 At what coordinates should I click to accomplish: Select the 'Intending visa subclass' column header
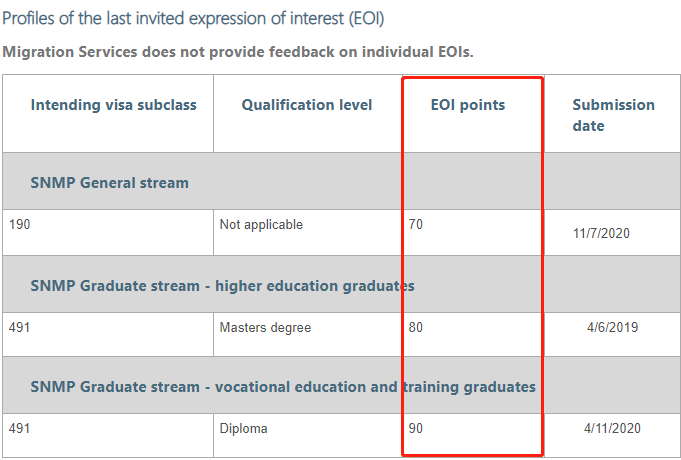click(114, 105)
